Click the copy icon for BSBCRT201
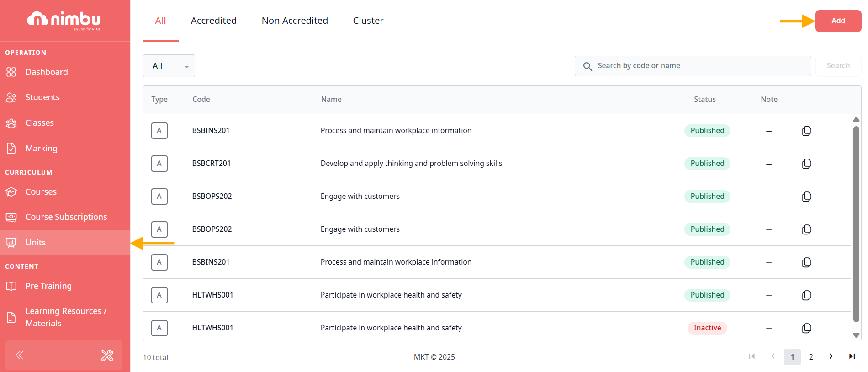This screenshot has width=868, height=372. coord(807,164)
